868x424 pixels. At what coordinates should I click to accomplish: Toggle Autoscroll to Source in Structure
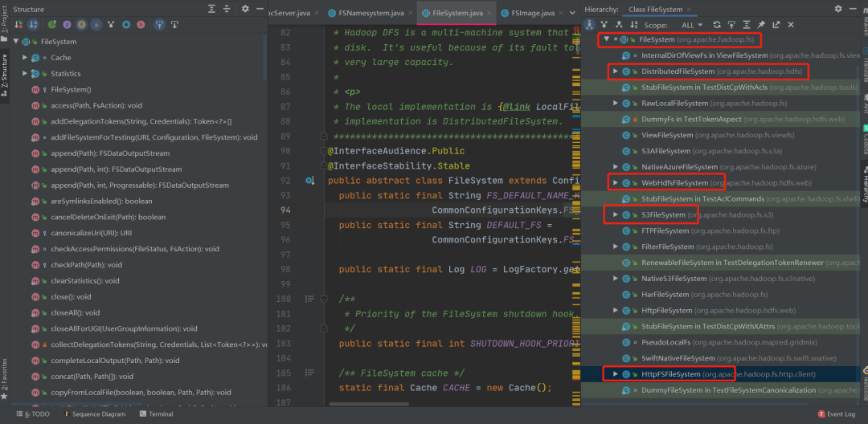159,25
